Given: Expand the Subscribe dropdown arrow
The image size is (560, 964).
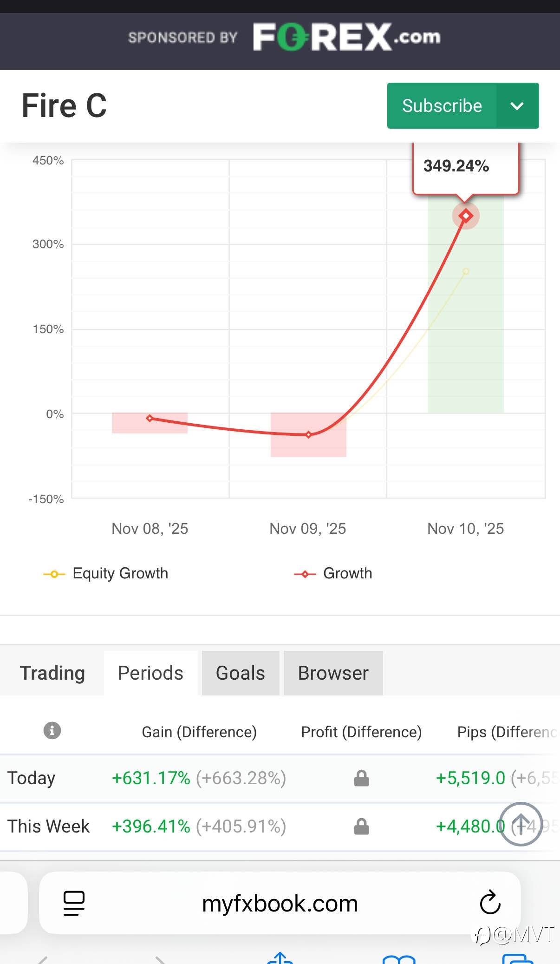Looking at the screenshot, I should (x=517, y=106).
